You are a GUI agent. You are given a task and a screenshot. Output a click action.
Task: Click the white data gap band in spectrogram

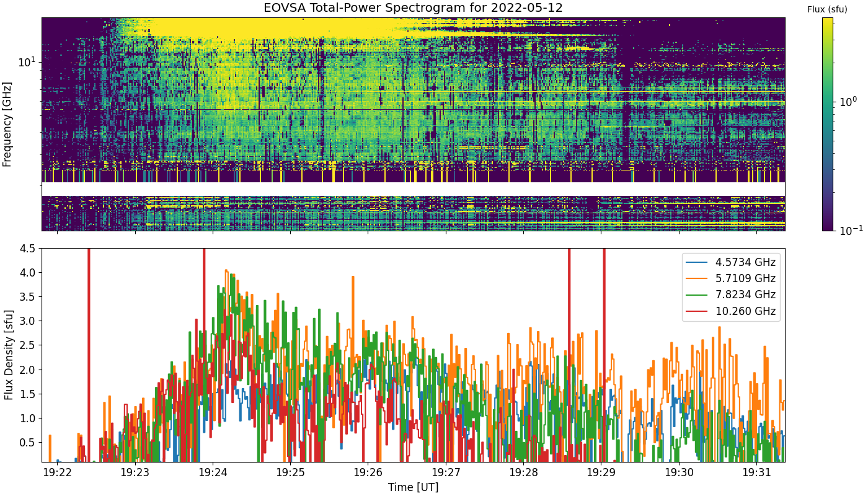(x=413, y=188)
